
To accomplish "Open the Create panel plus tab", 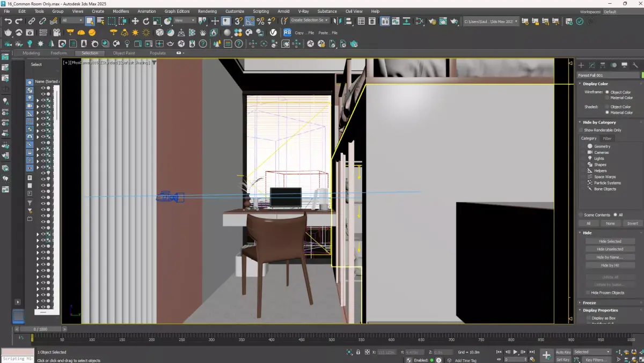I will coord(581,65).
